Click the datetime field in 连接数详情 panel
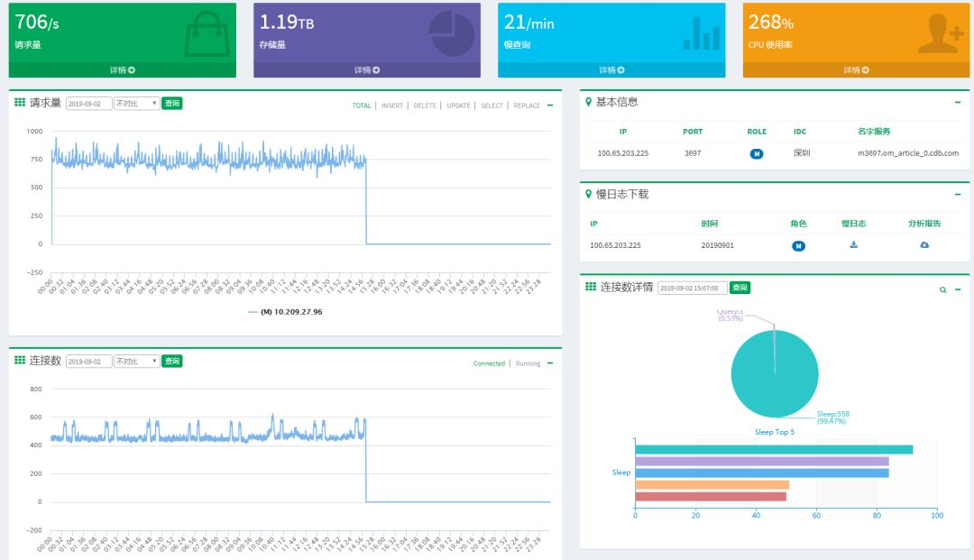Viewport: 974px width, 560px height. pos(693,288)
